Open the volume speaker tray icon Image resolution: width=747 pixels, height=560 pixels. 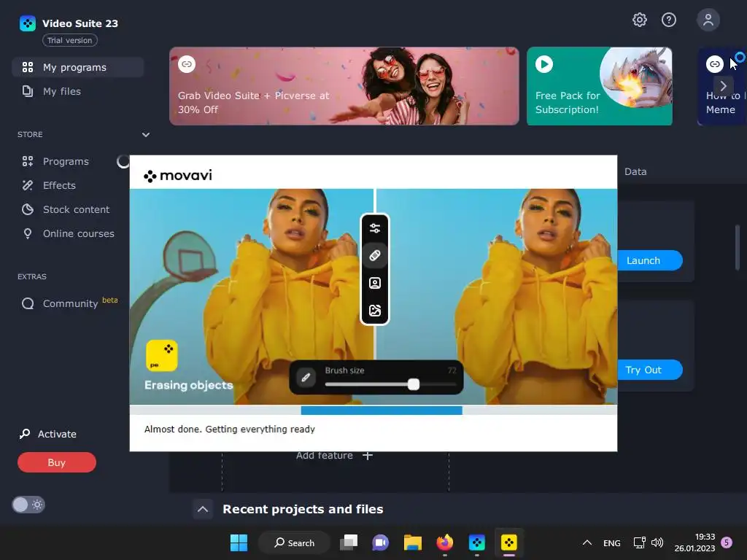pos(657,542)
